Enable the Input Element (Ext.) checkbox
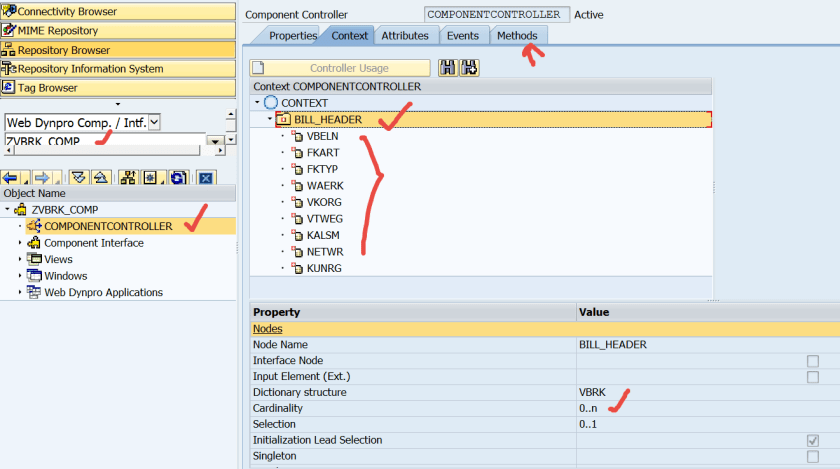 pos(812,377)
